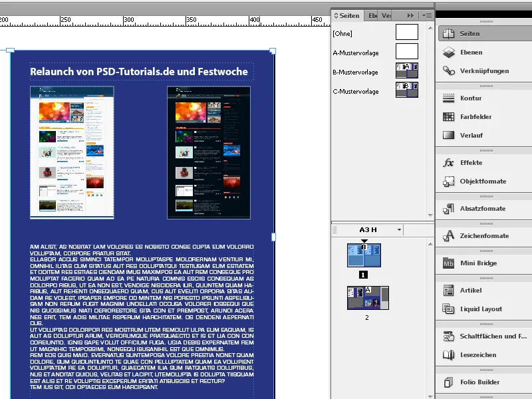Click the drag grip left of A3 H
Image resolution: width=532 pixels, height=399 pixels.
pos(334,230)
